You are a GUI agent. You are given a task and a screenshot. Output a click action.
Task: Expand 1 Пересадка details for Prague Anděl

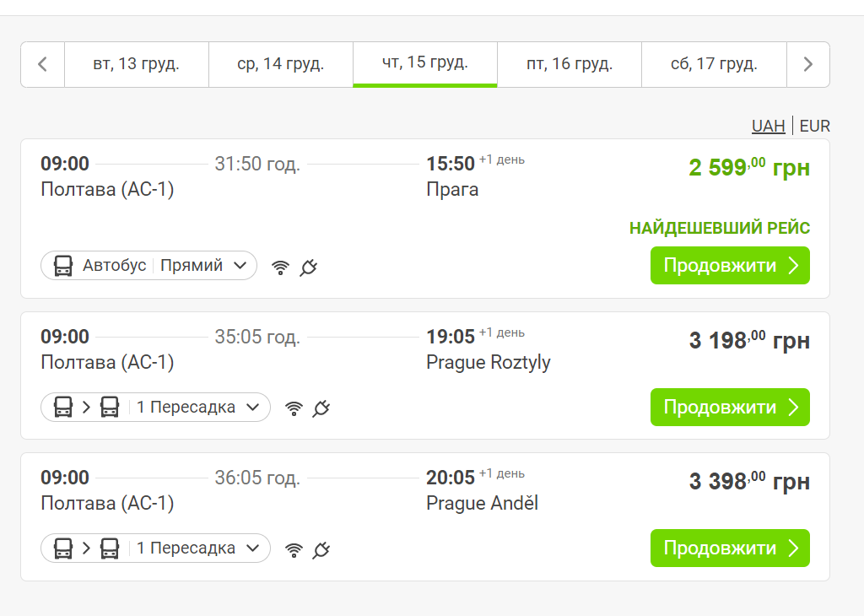pyautogui.click(x=155, y=548)
